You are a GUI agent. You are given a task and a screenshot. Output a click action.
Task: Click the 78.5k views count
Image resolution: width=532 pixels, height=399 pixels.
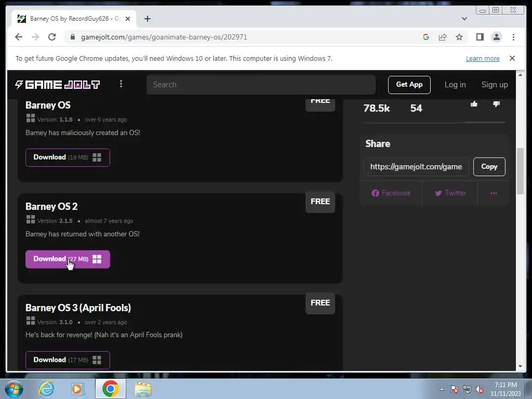click(x=377, y=108)
